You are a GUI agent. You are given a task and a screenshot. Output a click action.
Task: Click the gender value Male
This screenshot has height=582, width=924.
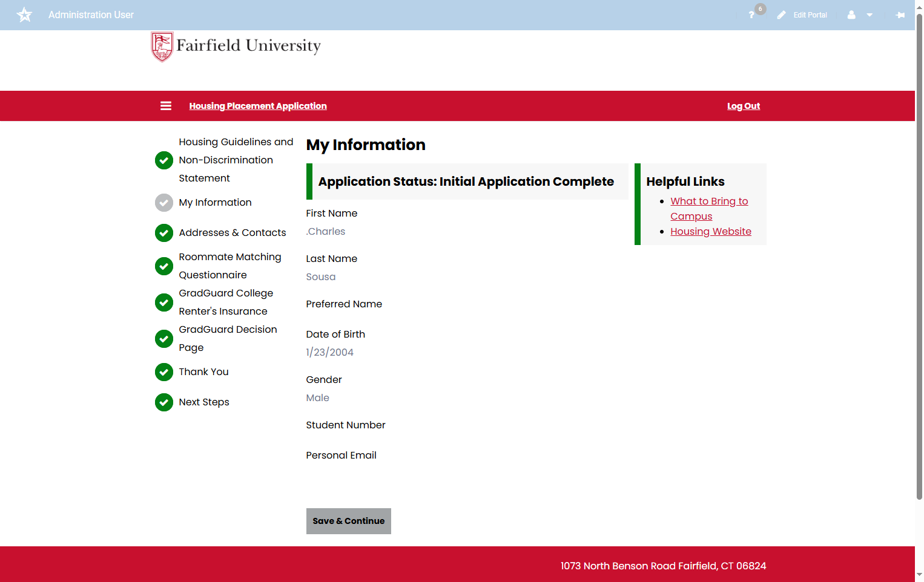pyautogui.click(x=318, y=398)
